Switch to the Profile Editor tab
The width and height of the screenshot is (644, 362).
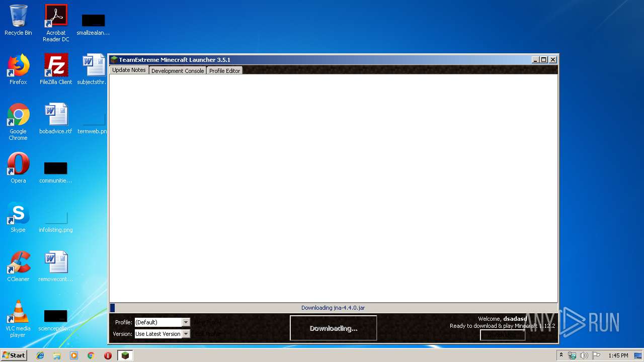click(x=224, y=71)
